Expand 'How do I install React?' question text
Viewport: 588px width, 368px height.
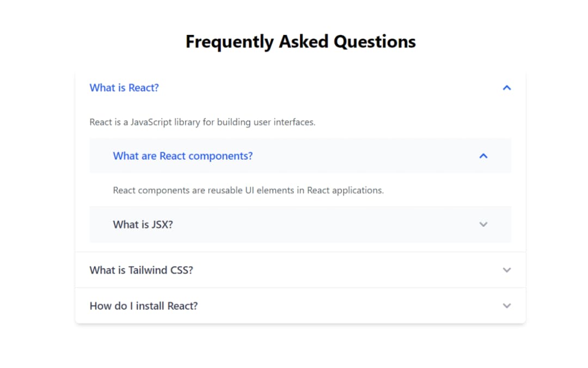[144, 306]
